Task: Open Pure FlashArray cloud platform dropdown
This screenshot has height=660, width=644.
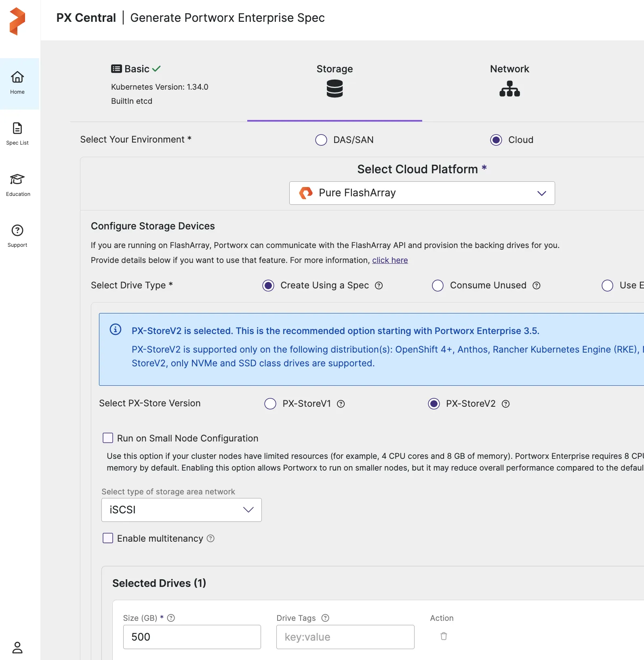Action: [422, 193]
